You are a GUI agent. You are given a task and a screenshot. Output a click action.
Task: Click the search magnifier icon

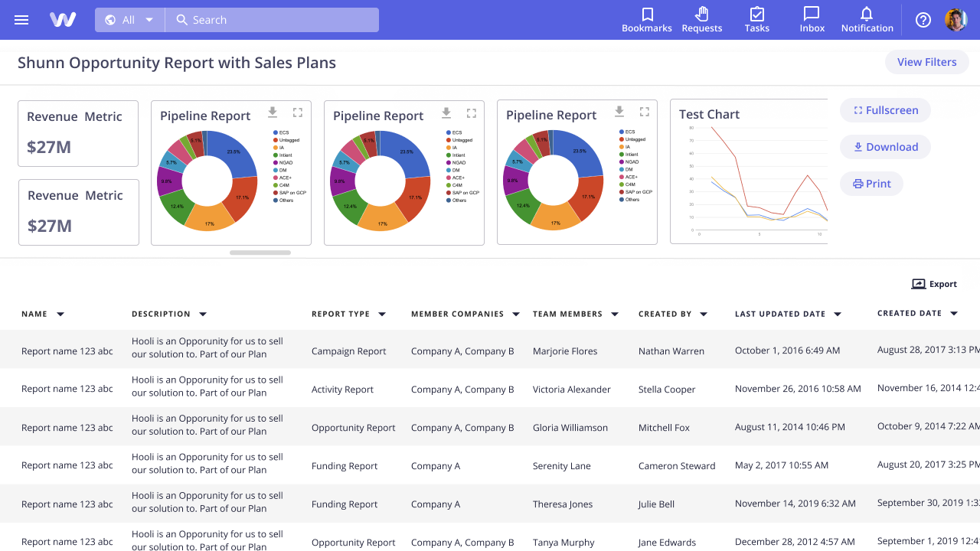pos(181,20)
